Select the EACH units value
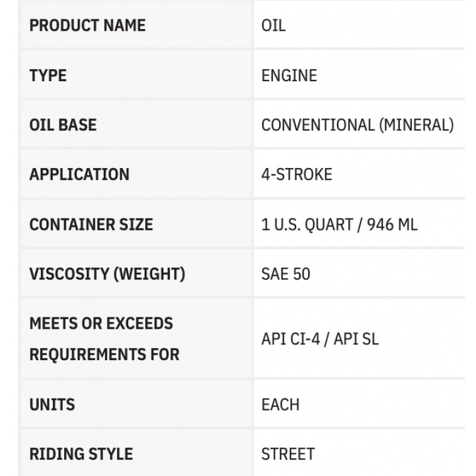This screenshot has height=476, width=476. pos(280,404)
